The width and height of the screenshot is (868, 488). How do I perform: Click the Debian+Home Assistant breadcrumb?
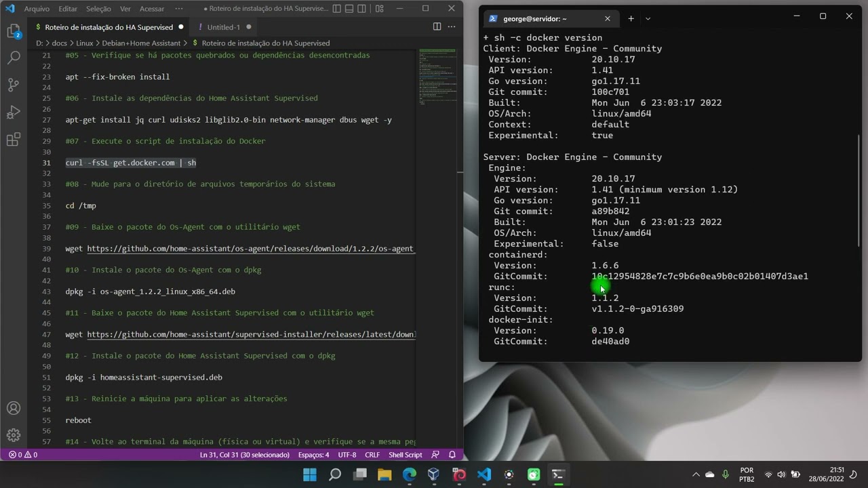pyautogui.click(x=141, y=43)
